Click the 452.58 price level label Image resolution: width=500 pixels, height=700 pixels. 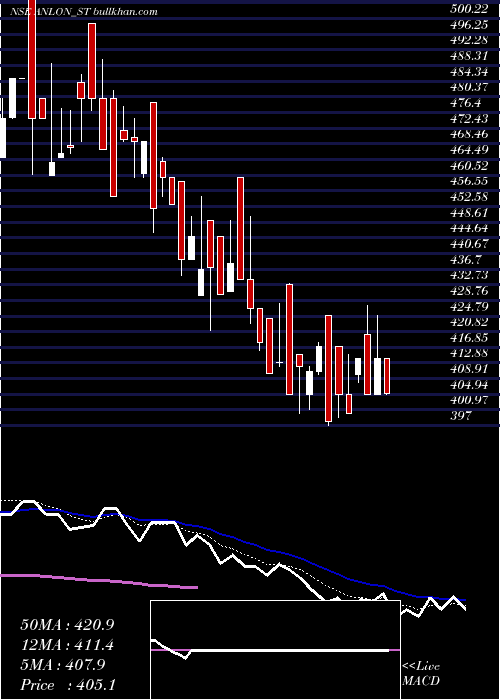click(470, 197)
